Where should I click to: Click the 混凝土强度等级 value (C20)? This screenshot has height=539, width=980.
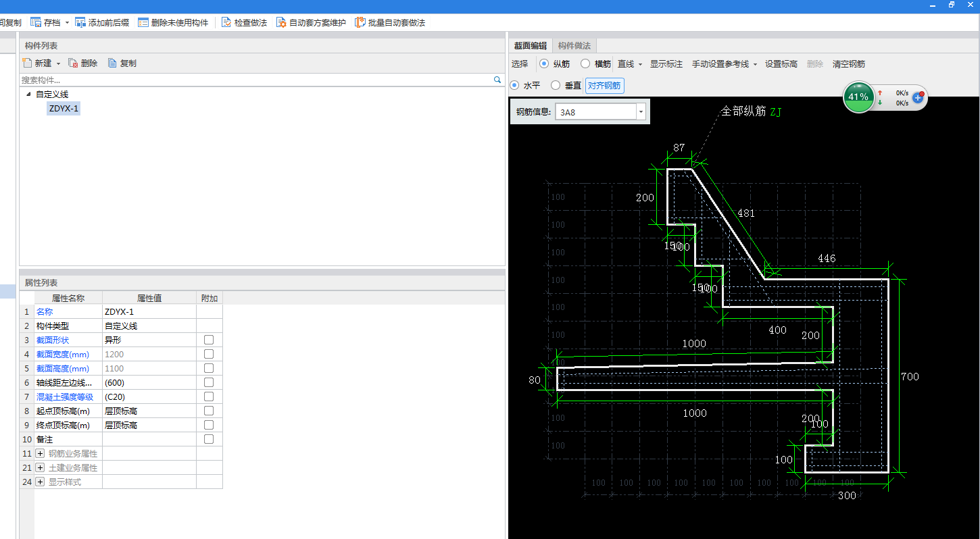149,397
